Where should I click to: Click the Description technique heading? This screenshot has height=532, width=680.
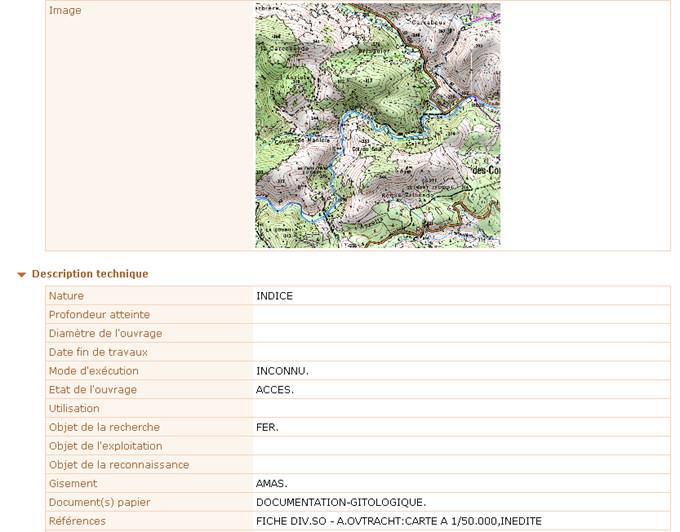point(90,274)
